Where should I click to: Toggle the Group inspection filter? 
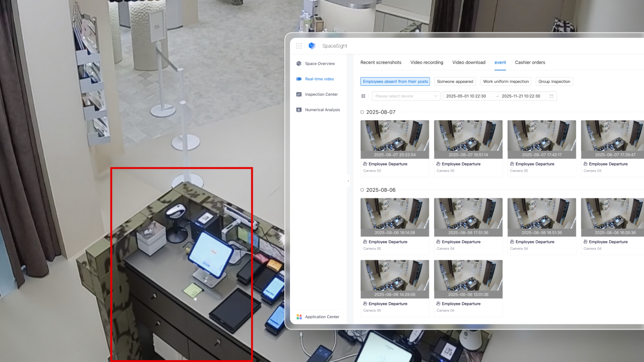(554, 82)
